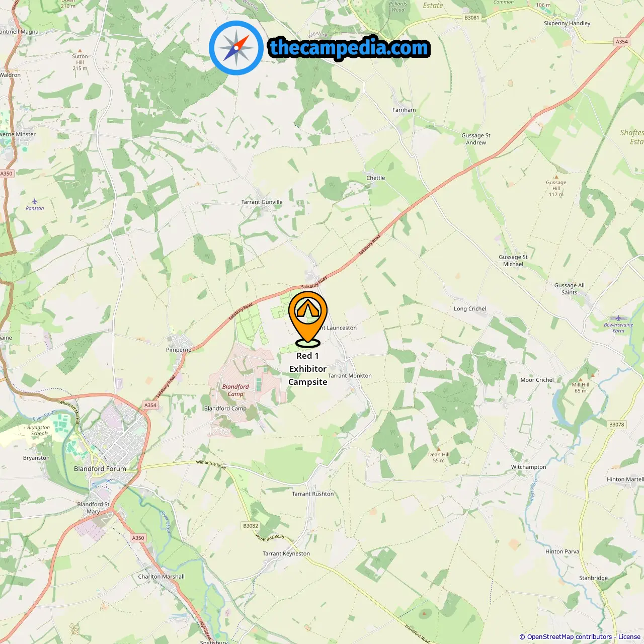Click the Bowerswaine Farm airstrip icon
The image size is (644, 644).
pos(618,318)
